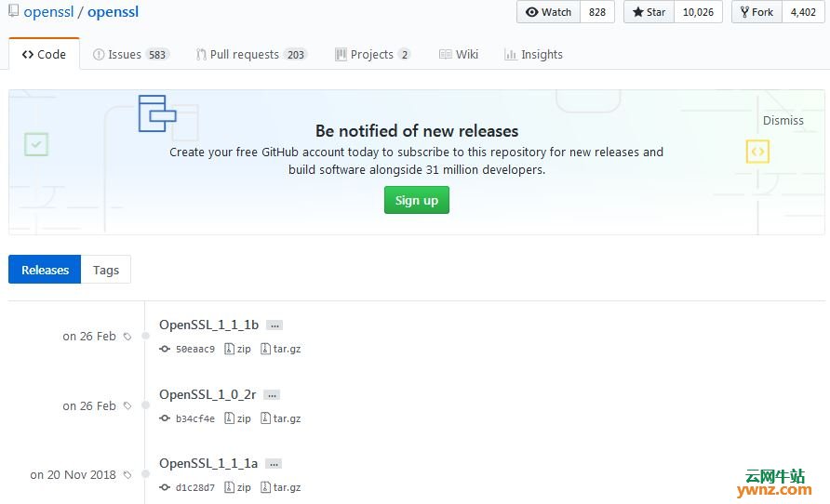Screen dimensions: 830x504
Task: Open the OpenSSL_1_1_1a release
Action: (208, 463)
